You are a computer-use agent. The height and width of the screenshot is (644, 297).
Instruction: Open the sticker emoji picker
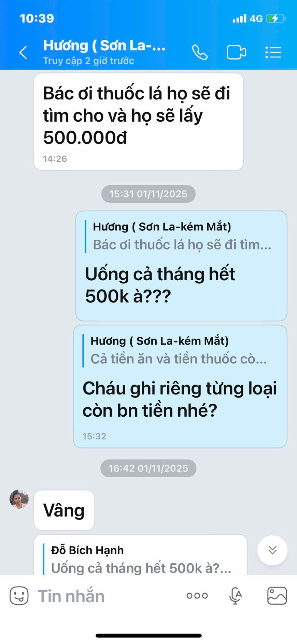coord(19,596)
